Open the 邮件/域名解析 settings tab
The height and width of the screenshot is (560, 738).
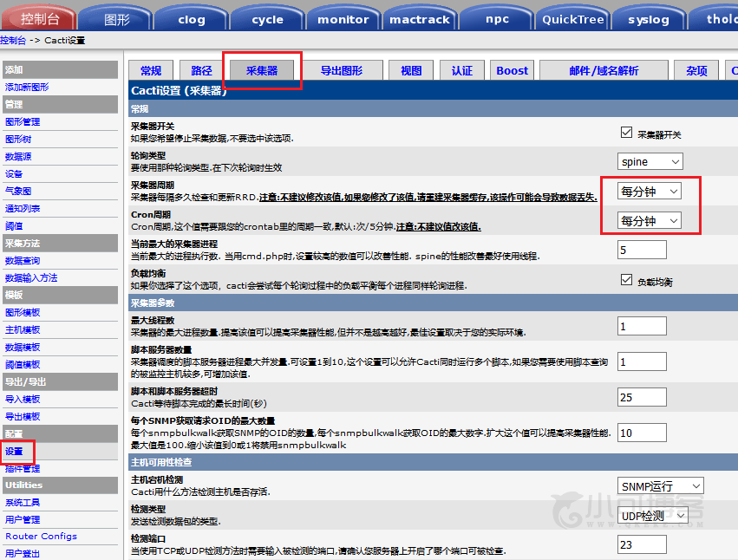pos(604,70)
